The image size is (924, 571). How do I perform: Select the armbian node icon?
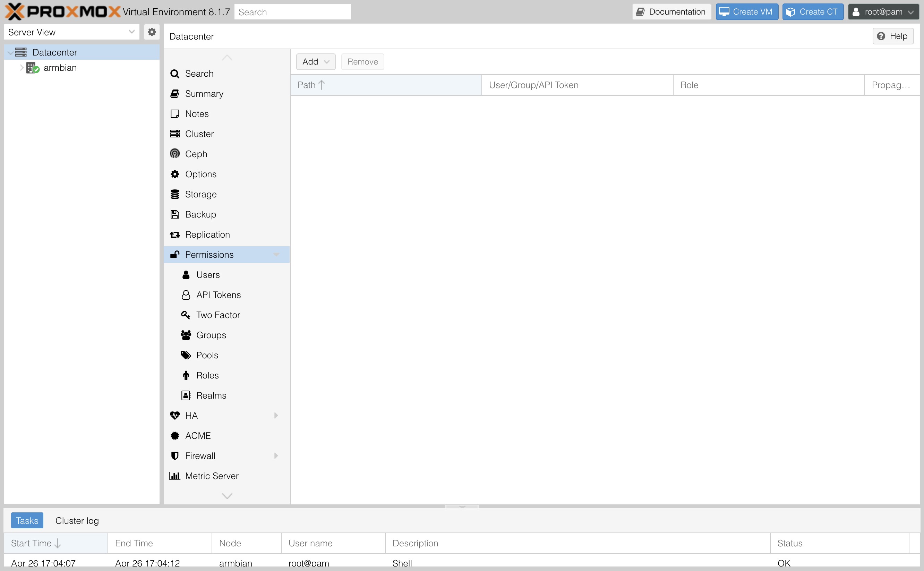(x=33, y=68)
